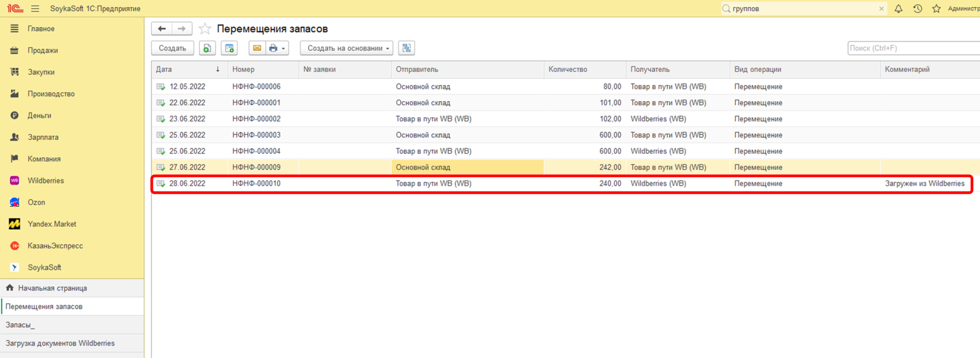Select document НФНФ-000010
Viewport: 980px width, 358px height.
pos(256,183)
